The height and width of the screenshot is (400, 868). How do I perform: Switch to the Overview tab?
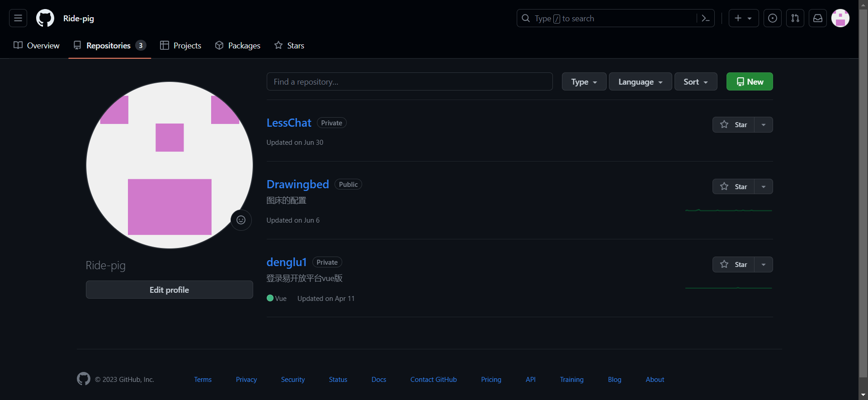coord(37,45)
